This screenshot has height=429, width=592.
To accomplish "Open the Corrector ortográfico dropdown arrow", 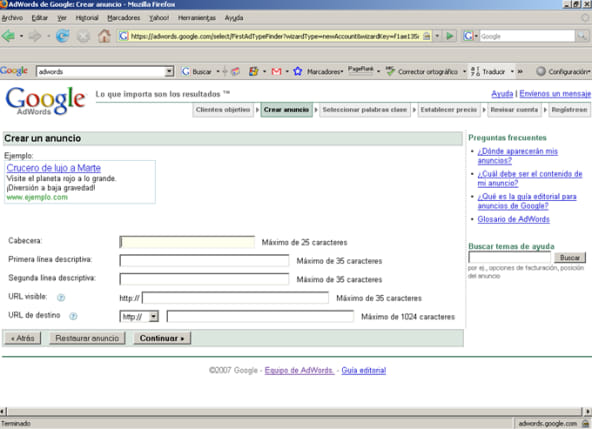I will pyautogui.click(x=465, y=71).
